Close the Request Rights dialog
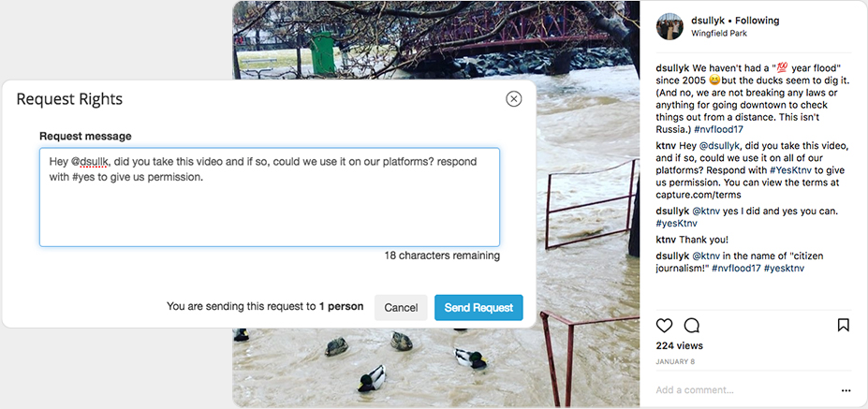The height and width of the screenshot is (409, 868). (x=514, y=99)
